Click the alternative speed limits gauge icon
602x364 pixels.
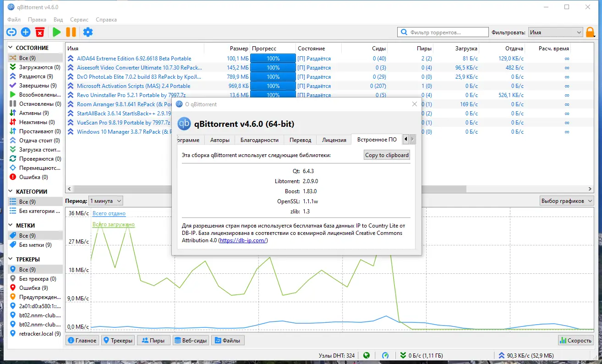[385, 355]
